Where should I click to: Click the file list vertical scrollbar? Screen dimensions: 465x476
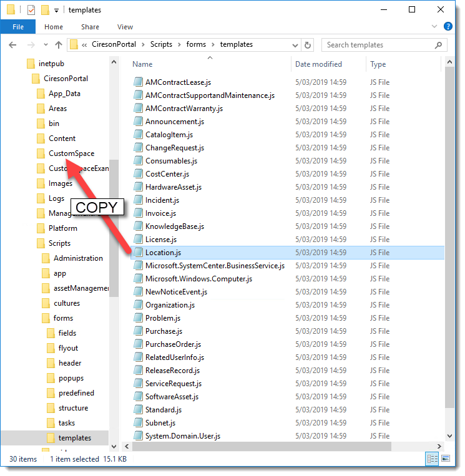(451, 250)
